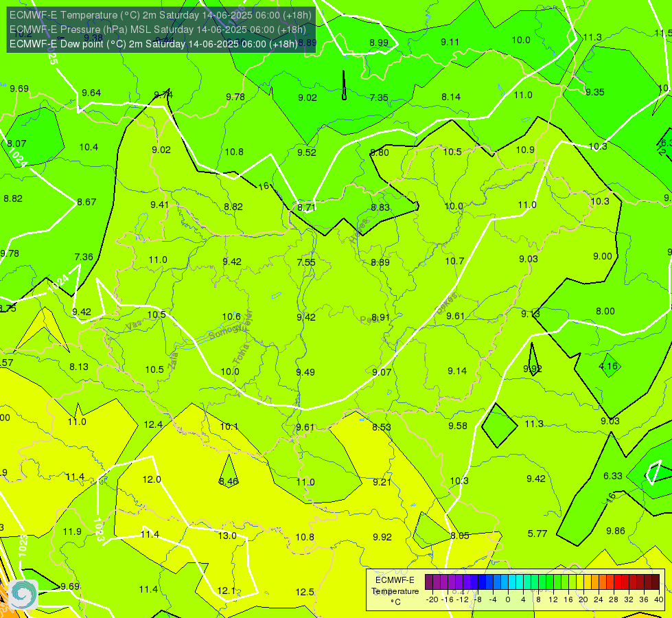Click the dew point value 11.9

coord(72,531)
